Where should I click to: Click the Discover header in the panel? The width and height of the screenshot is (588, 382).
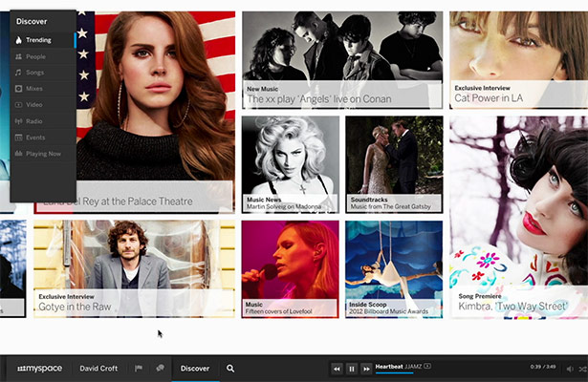[x=32, y=21]
